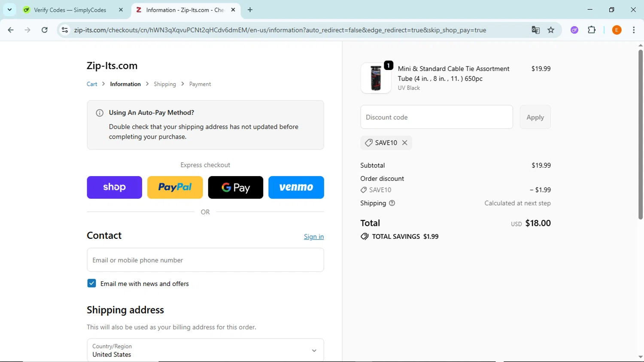Pay with Shop Pay button
644x362 pixels.
point(114,187)
